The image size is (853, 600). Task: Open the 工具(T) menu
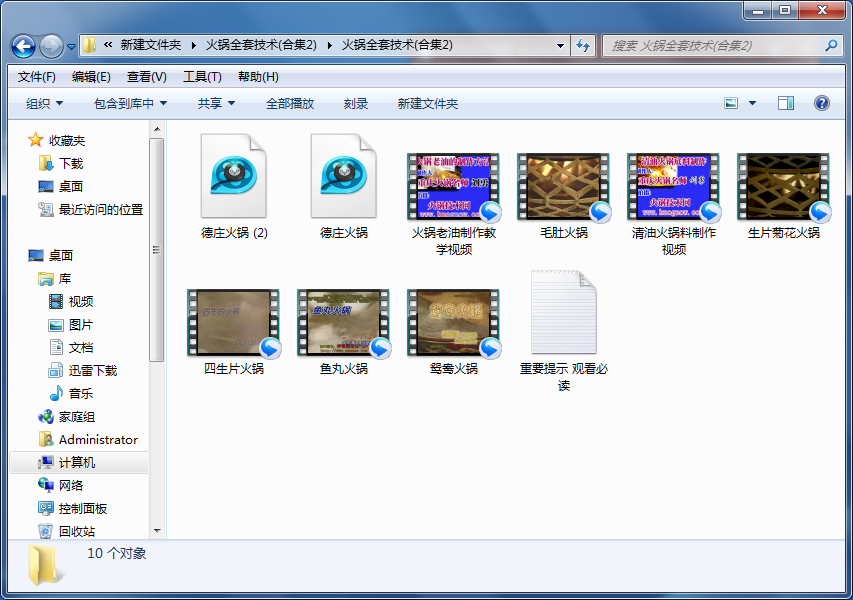[201, 77]
